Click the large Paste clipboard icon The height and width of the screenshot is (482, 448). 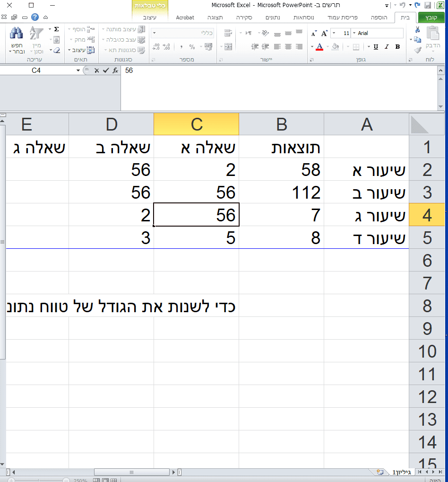tap(433, 33)
